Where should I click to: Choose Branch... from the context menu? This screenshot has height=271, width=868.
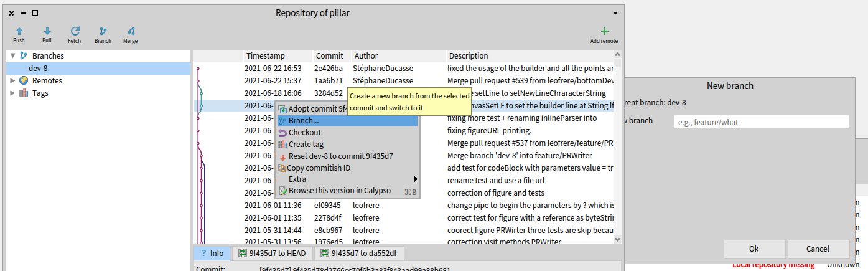(x=304, y=121)
